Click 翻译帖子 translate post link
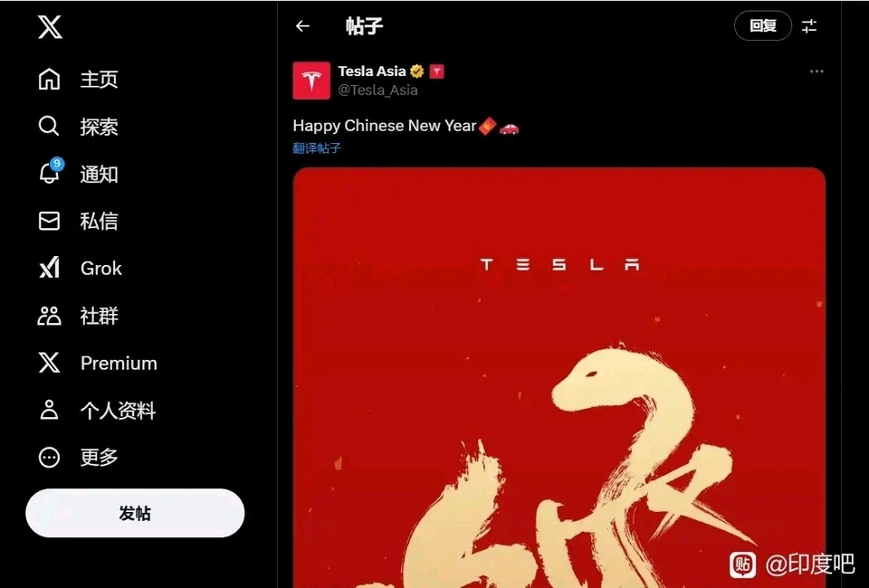The height and width of the screenshot is (588, 869). pyautogui.click(x=317, y=147)
